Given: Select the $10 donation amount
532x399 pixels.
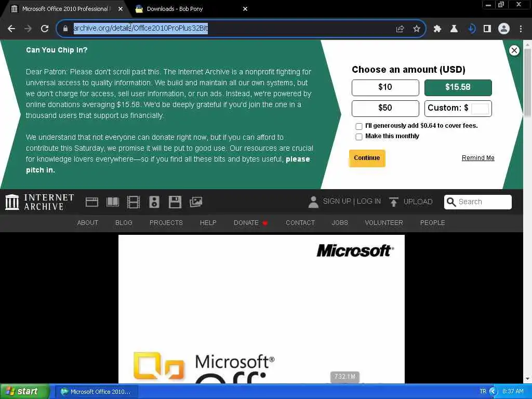Looking at the screenshot, I should (385, 87).
